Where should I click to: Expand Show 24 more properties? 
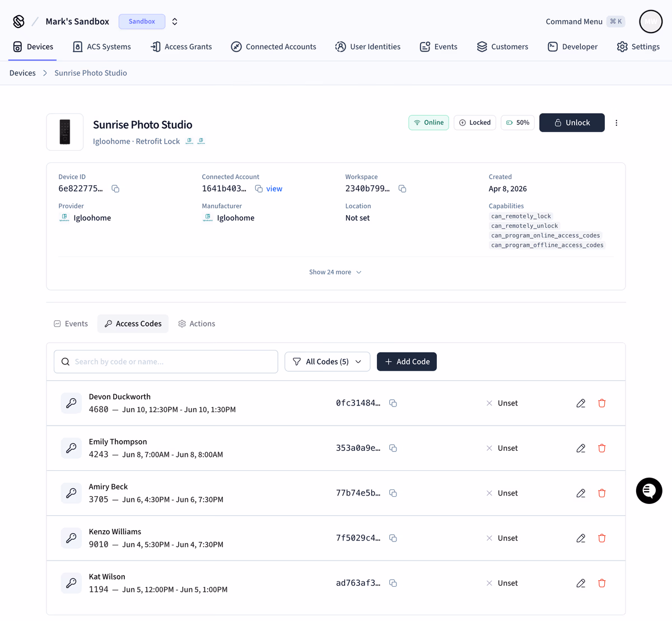335,272
